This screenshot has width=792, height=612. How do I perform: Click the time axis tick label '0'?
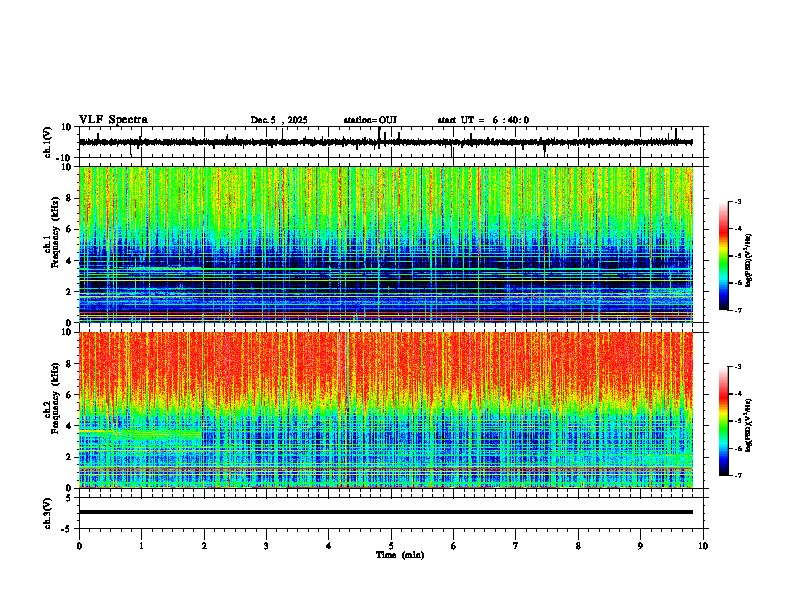point(79,546)
